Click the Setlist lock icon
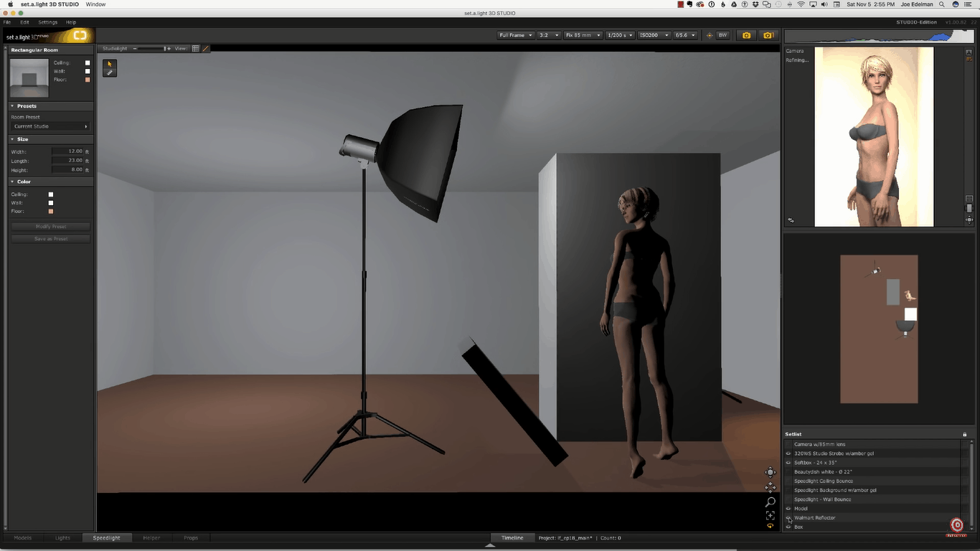The image size is (980, 551). [x=965, y=434]
